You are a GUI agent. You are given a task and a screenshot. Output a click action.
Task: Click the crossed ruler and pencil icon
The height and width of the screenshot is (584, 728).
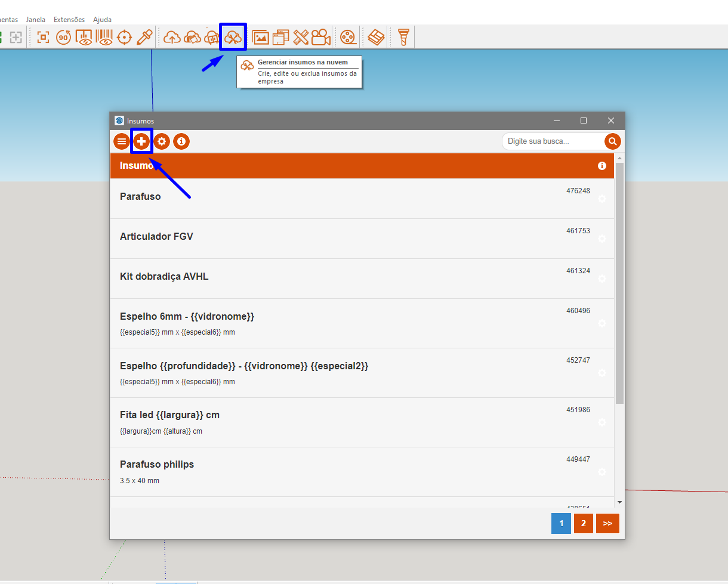point(301,38)
